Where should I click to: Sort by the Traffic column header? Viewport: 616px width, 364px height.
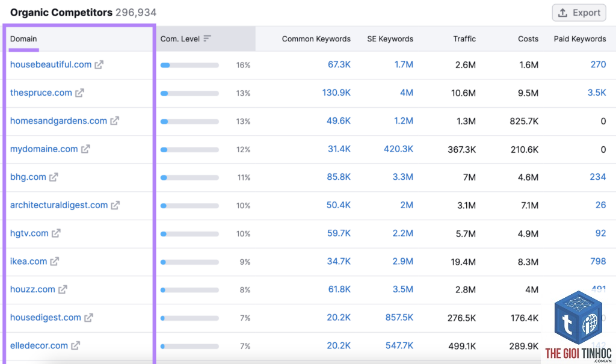point(464,39)
